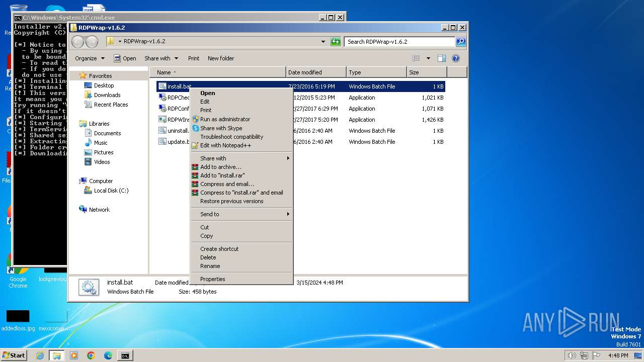The width and height of the screenshot is (644, 362).
Task: Click the Explorer help icon
Action: click(x=456, y=58)
